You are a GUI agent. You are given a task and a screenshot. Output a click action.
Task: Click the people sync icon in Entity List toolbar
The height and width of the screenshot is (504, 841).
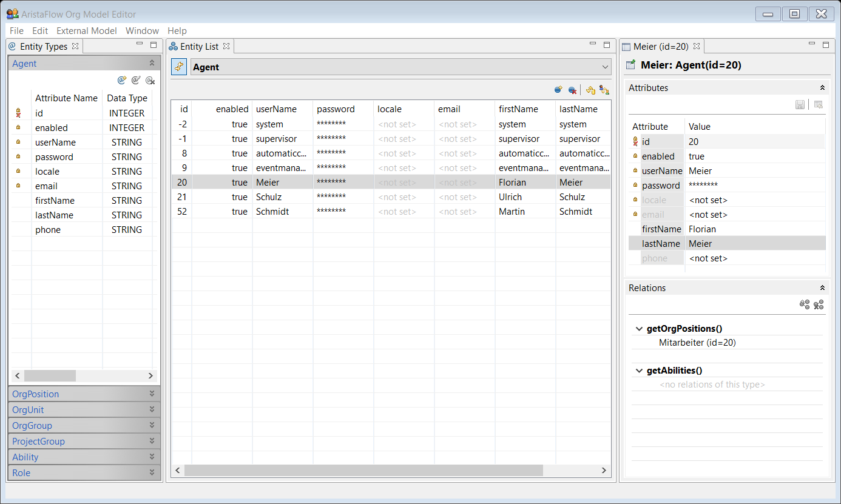coord(604,90)
